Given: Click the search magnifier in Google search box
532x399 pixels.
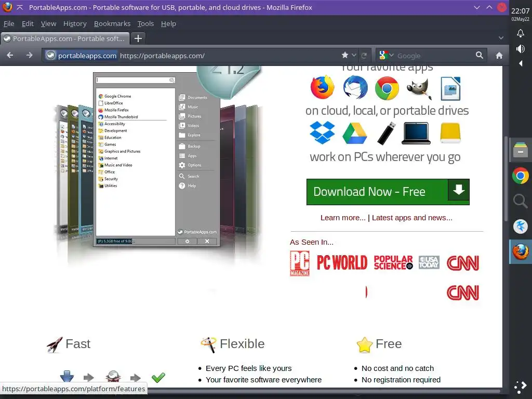Looking at the screenshot, I should pyautogui.click(x=479, y=55).
